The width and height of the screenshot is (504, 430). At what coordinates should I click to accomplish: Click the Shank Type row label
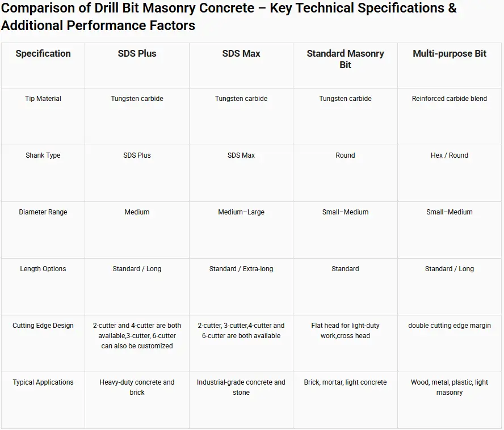click(x=43, y=155)
